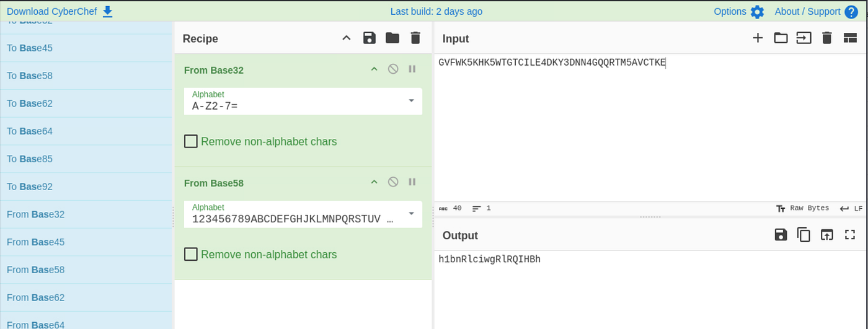Screen dimensions: 868x329
Task: Change LF end-of-line sequence
Action: (851, 208)
